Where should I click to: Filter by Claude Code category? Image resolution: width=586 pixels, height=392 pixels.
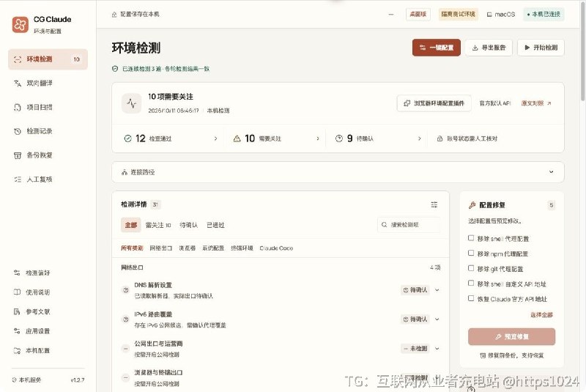click(276, 248)
